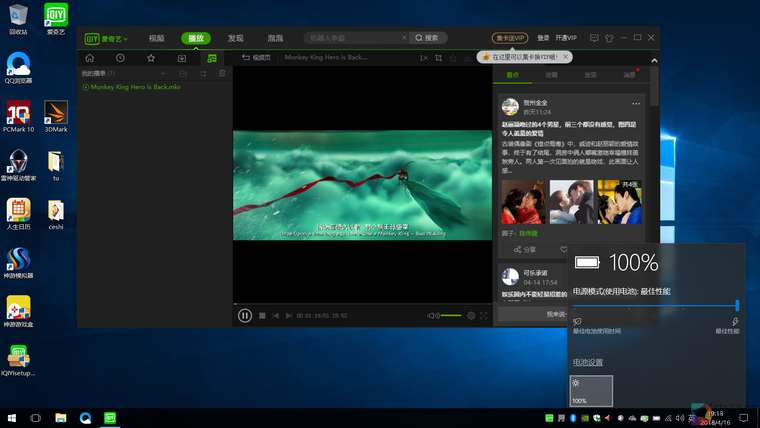Change 1x playback speed
The image size is (760, 428).
[x=423, y=58]
